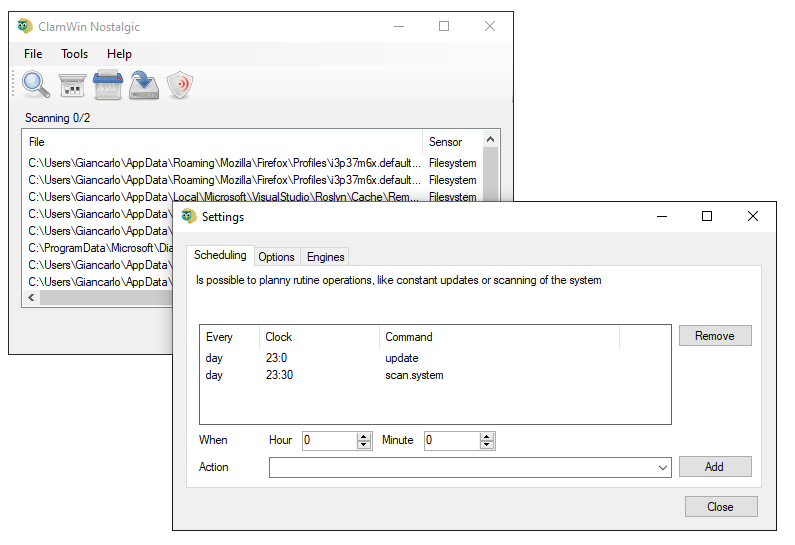Click the ClamWin Nostalgic title bar logo
The height and width of the screenshot is (545, 795).
click(25, 26)
